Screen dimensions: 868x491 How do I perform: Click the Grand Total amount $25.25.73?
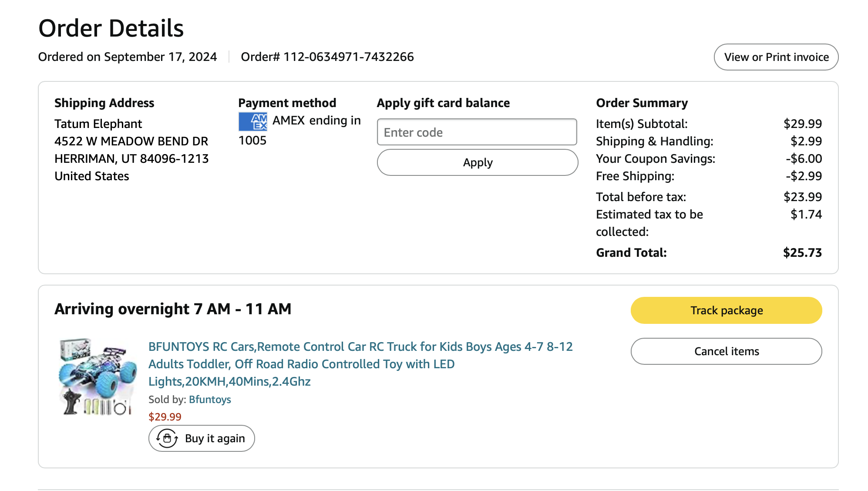(x=802, y=253)
